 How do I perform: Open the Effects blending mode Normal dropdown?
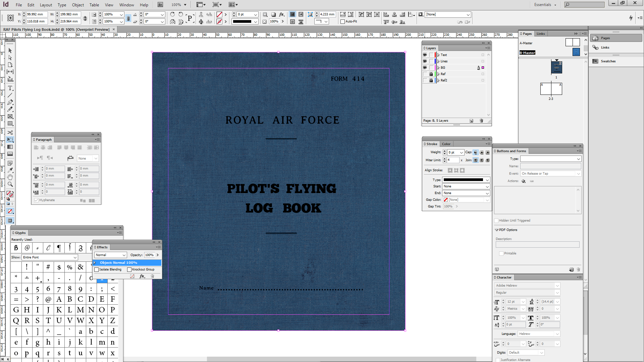(x=111, y=255)
